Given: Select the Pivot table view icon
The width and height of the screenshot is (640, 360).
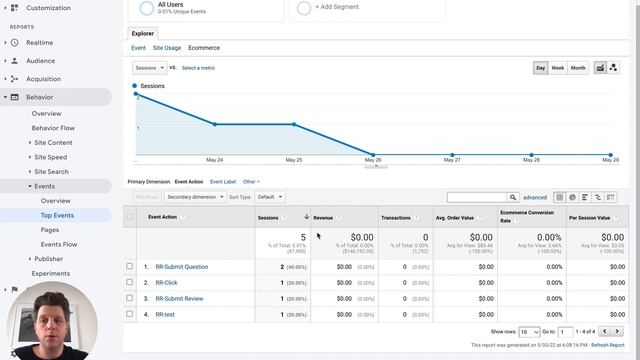Looking at the screenshot, I should point(611,198).
